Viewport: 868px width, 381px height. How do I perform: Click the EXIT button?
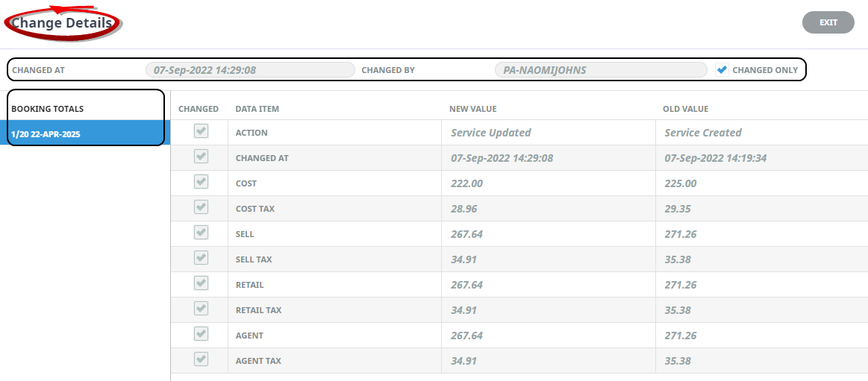(x=828, y=22)
